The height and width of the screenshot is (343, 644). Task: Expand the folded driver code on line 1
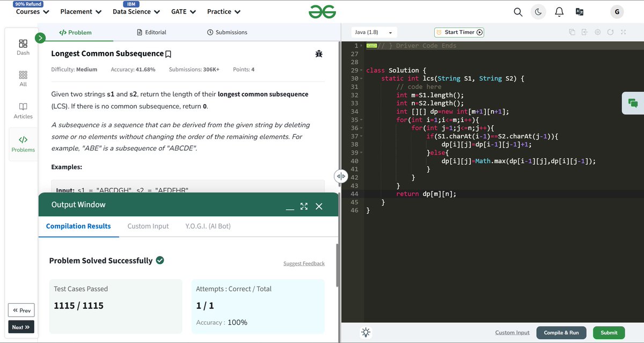(362, 46)
